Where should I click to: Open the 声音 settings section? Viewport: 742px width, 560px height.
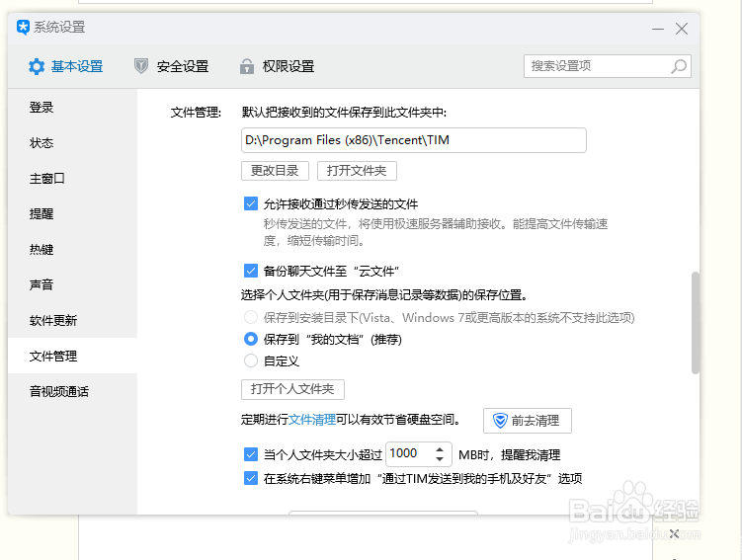(41, 284)
